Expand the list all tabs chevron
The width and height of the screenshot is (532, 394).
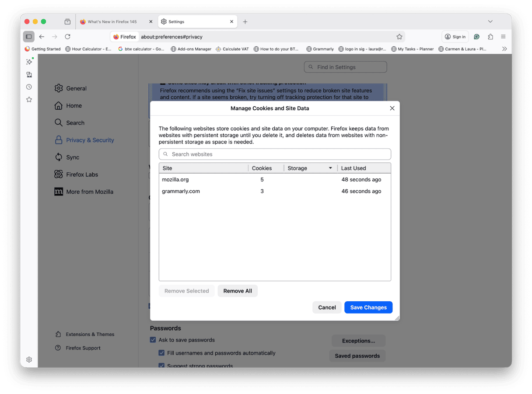point(490,21)
